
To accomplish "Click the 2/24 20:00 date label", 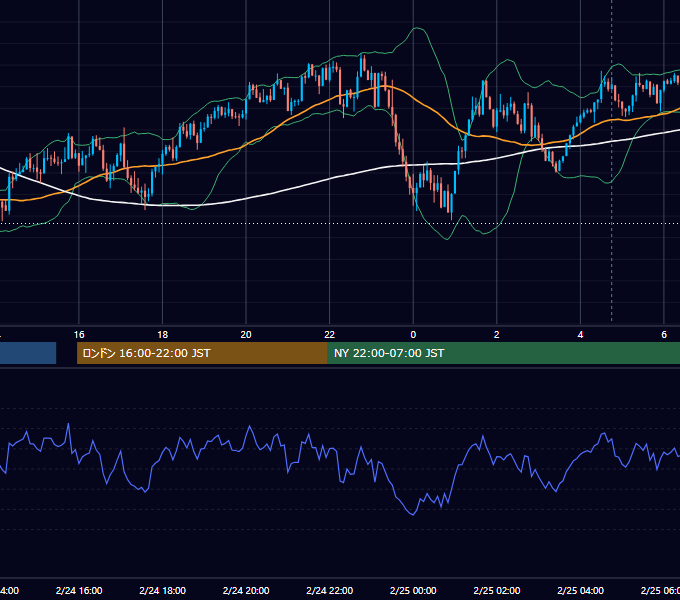I will coord(246,590).
